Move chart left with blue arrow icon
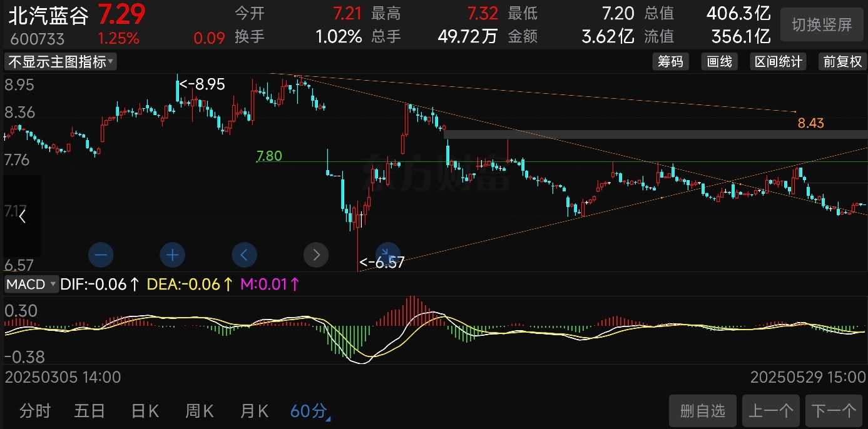This screenshot has width=868, height=429. [245, 255]
